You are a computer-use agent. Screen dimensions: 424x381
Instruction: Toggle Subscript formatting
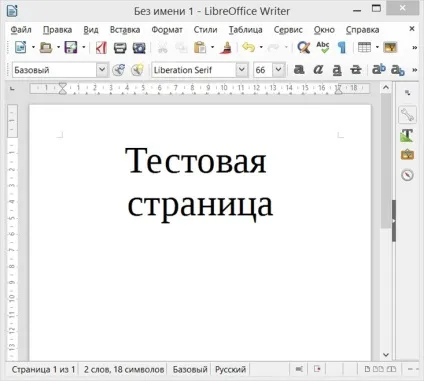pyautogui.click(x=398, y=70)
